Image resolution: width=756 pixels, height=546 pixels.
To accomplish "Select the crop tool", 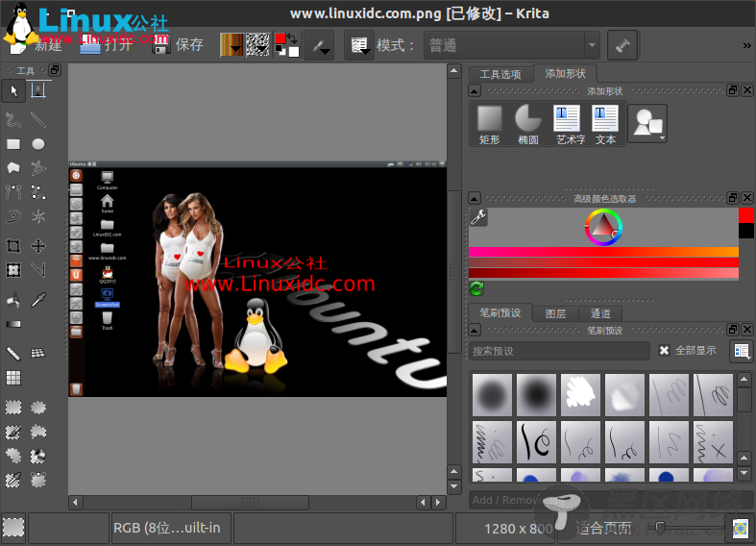I will tap(13, 246).
